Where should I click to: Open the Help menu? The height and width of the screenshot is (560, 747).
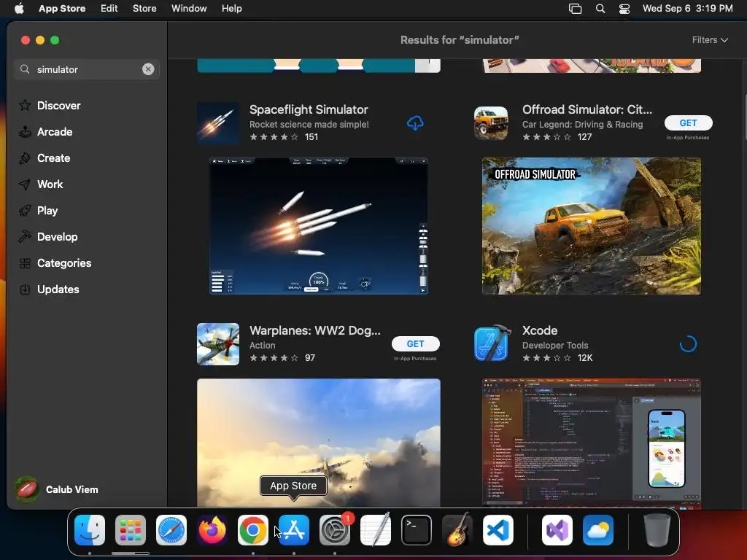pyautogui.click(x=231, y=8)
